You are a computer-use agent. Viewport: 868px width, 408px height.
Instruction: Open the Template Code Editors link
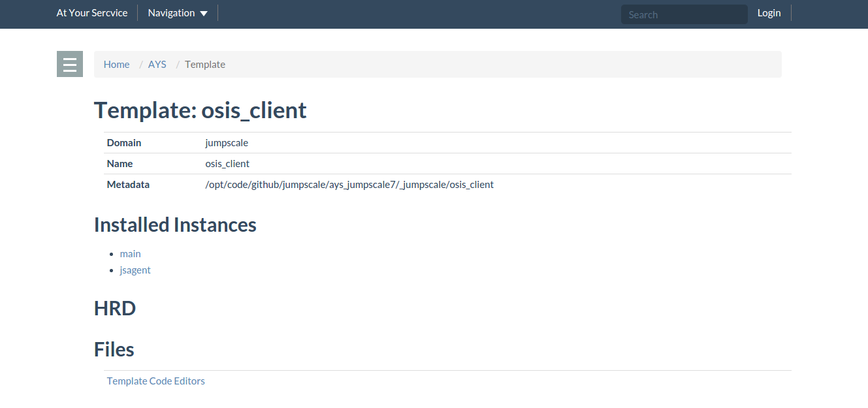(155, 381)
